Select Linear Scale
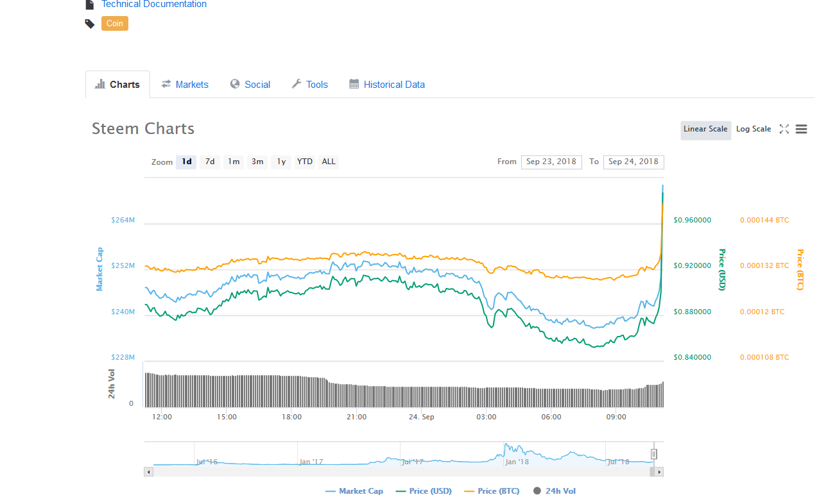Viewport: 819px width, 504px height. point(705,130)
